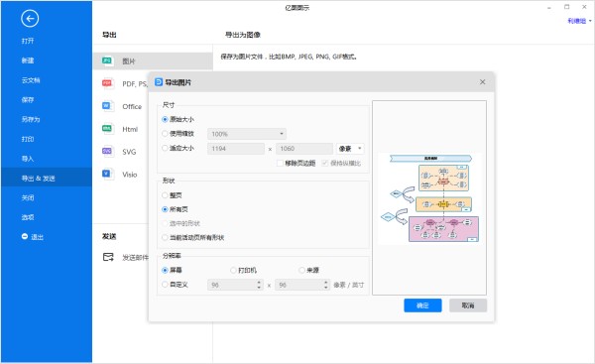Choose PDF, PS export type
The height and width of the screenshot is (364, 595).
click(135, 84)
